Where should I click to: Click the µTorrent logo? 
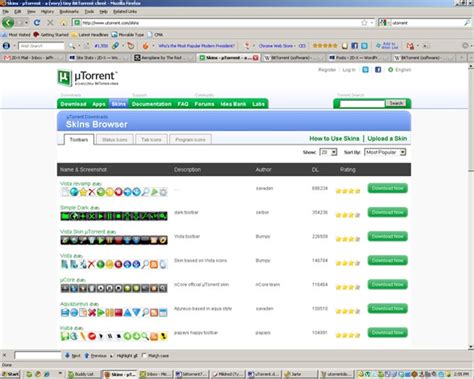click(87, 78)
